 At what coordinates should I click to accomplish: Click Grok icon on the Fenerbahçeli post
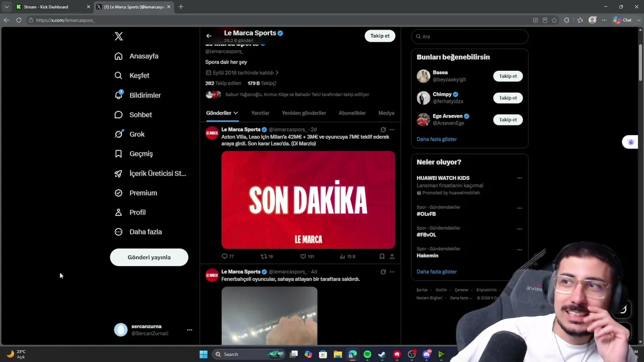click(x=383, y=272)
